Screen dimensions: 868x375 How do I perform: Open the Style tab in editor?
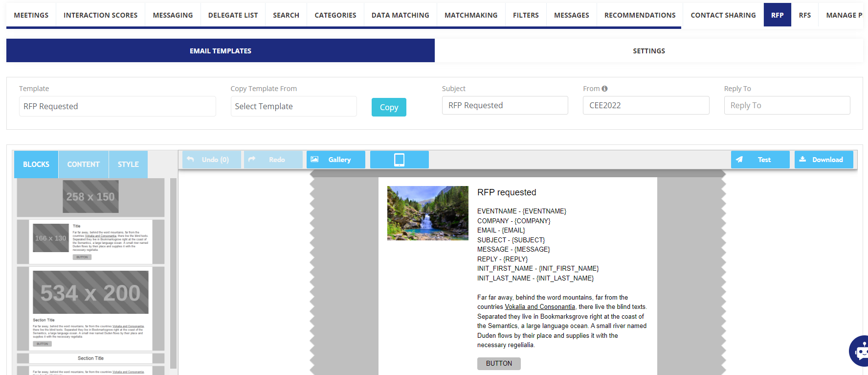[x=128, y=164]
